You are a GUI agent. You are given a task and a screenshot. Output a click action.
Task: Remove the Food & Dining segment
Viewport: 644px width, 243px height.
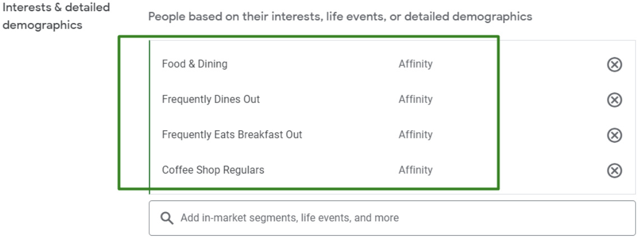(615, 65)
